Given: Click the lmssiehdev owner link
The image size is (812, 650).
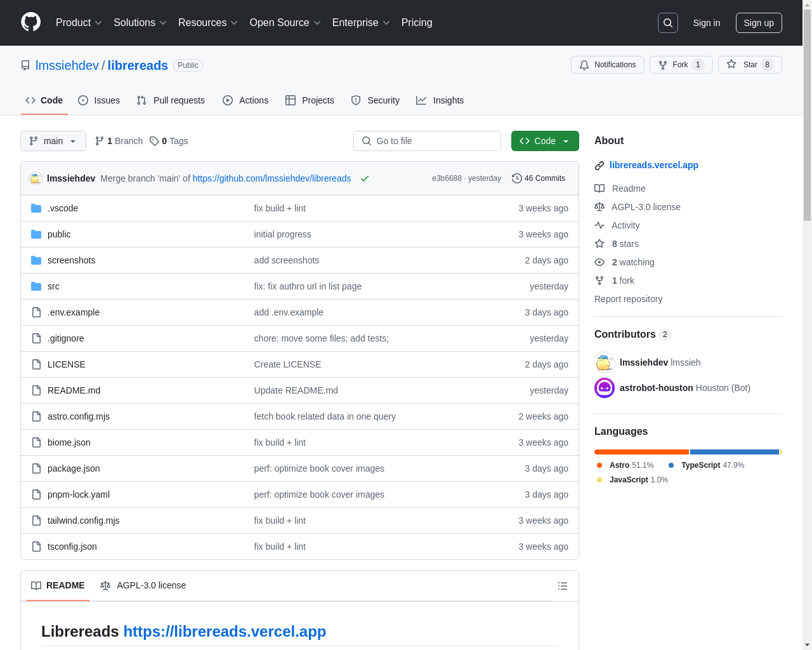Looking at the screenshot, I should click(67, 65).
